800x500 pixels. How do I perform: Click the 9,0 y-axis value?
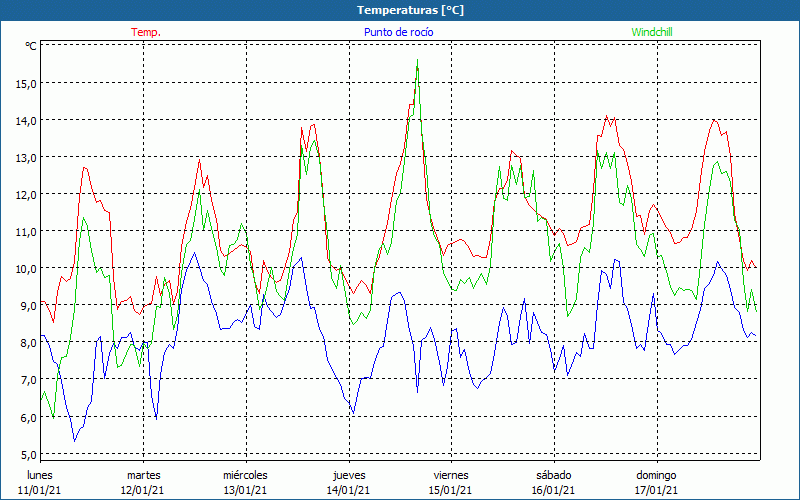pos(28,306)
